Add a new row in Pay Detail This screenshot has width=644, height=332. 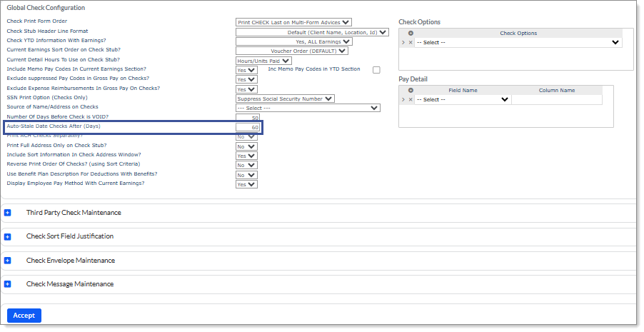click(411, 91)
